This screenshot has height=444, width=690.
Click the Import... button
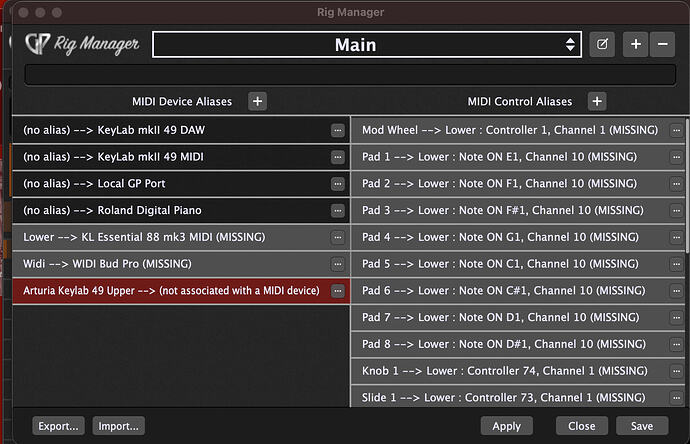118,426
